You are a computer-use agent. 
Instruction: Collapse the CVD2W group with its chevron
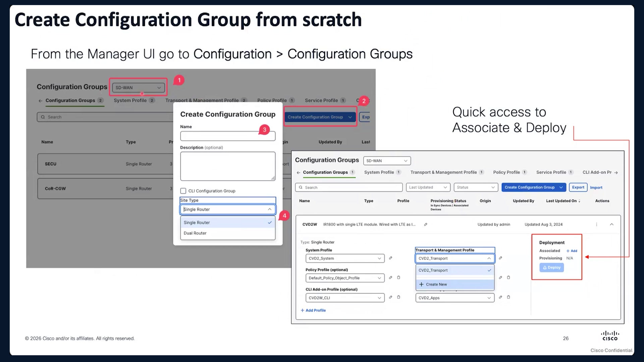(x=611, y=225)
